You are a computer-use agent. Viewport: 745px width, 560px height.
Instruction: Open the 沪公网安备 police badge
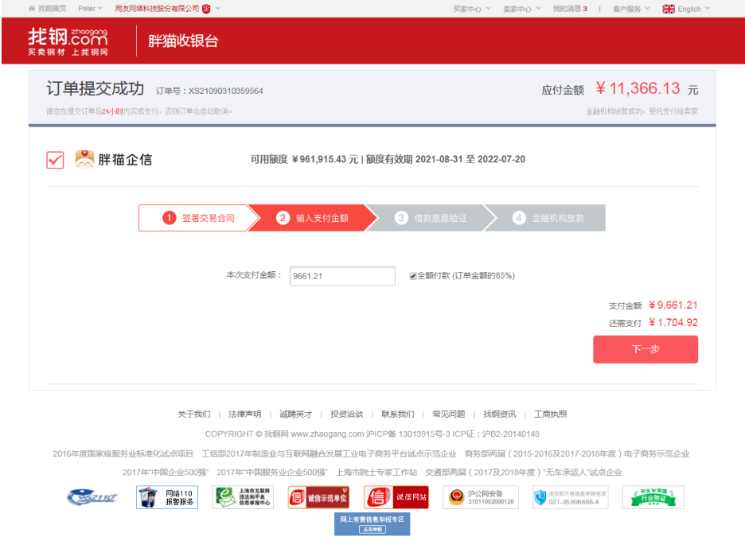coord(481,497)
